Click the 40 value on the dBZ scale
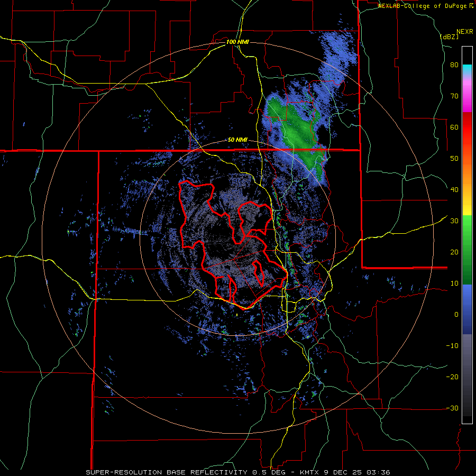Screen dimensions: 476x476 [454, 190]
